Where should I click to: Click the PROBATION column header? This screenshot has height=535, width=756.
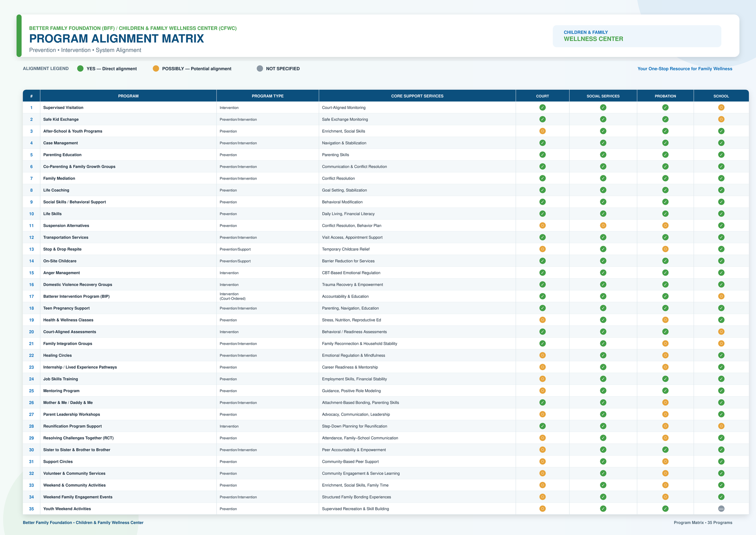coord(665,96)
